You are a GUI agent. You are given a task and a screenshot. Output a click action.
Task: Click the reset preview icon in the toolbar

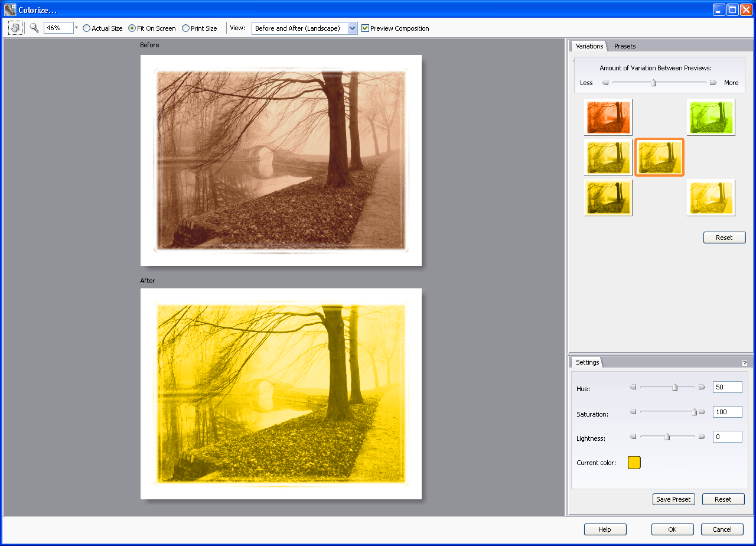(15, 27)
